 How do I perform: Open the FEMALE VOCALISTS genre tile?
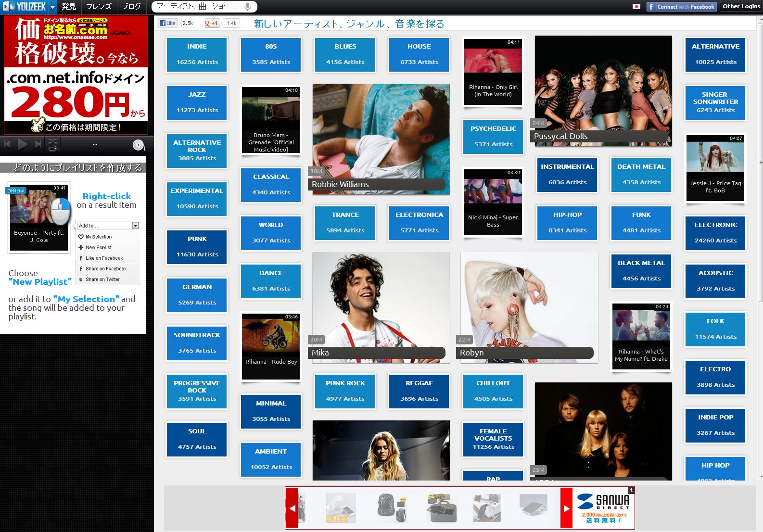(493, 439)
